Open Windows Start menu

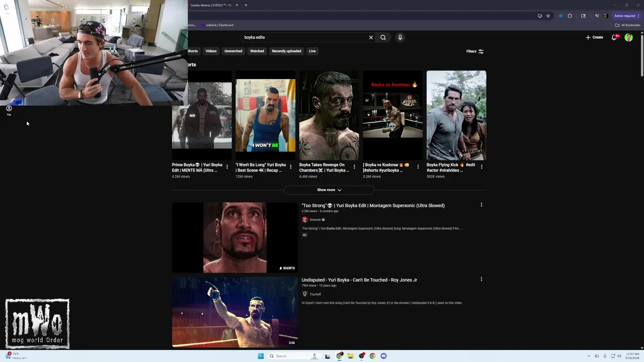point(261,356)
